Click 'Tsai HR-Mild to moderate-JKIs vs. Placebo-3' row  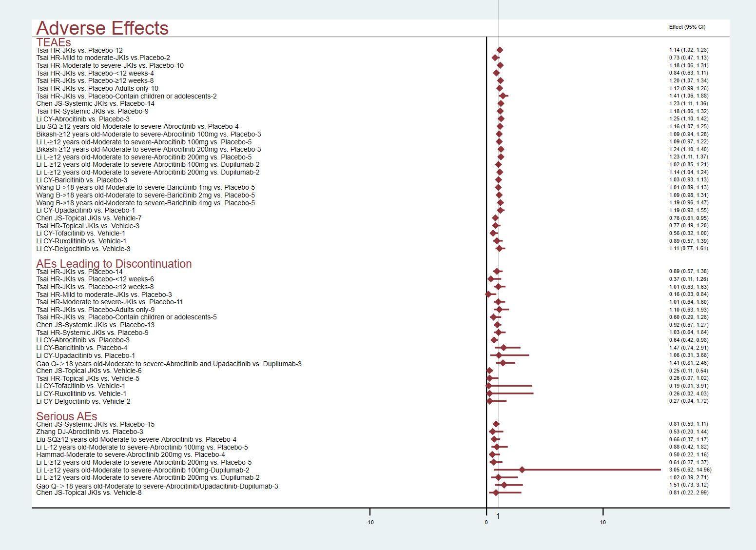tap(104, 295)
